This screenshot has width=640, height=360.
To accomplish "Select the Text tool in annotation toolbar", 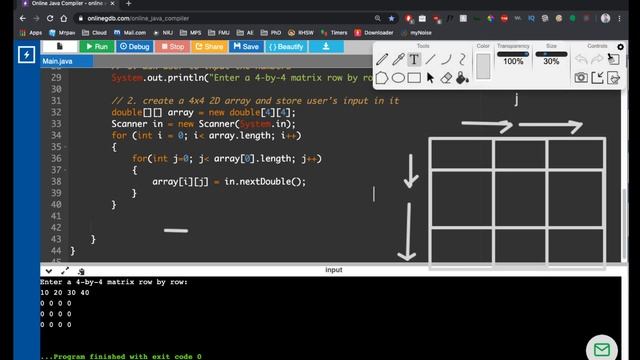I will point(414,60).
